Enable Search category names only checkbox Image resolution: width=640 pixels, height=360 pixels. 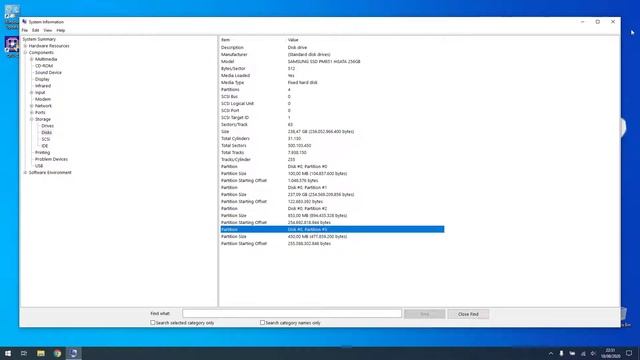[x=262, y=322]
